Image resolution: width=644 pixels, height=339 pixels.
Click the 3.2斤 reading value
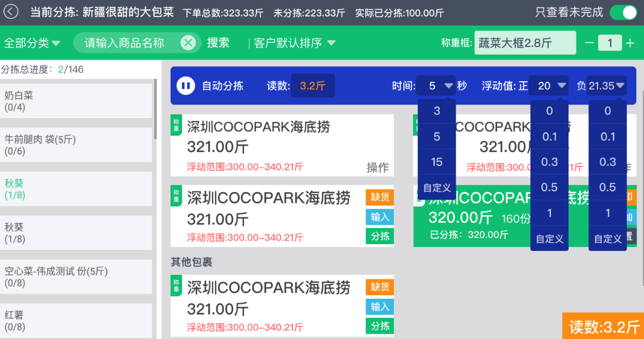(313, 86)
